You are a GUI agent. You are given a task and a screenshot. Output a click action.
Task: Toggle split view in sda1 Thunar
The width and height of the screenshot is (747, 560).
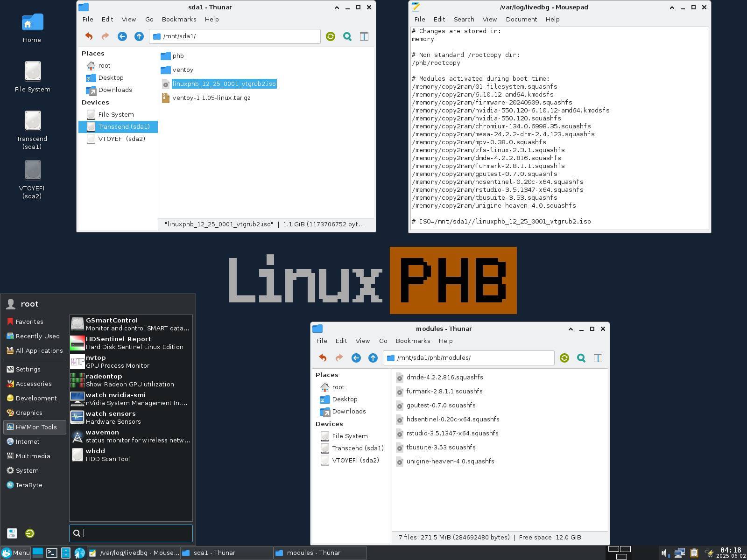pyautogui.click(x=364, y=36)
